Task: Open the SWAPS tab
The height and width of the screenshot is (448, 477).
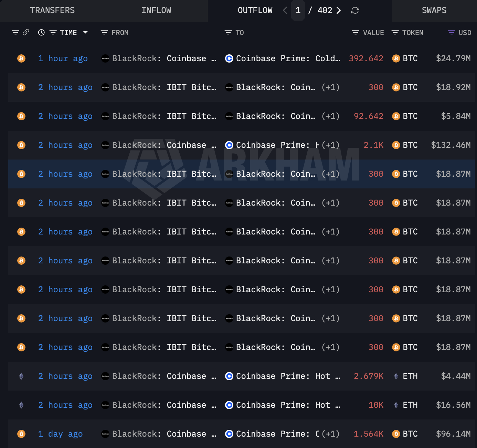Action: [434, 10]
